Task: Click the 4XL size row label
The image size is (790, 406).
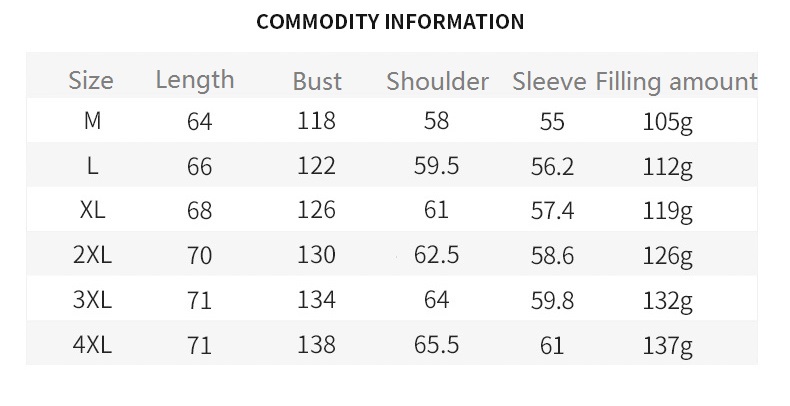Action: tap(92, 345)
